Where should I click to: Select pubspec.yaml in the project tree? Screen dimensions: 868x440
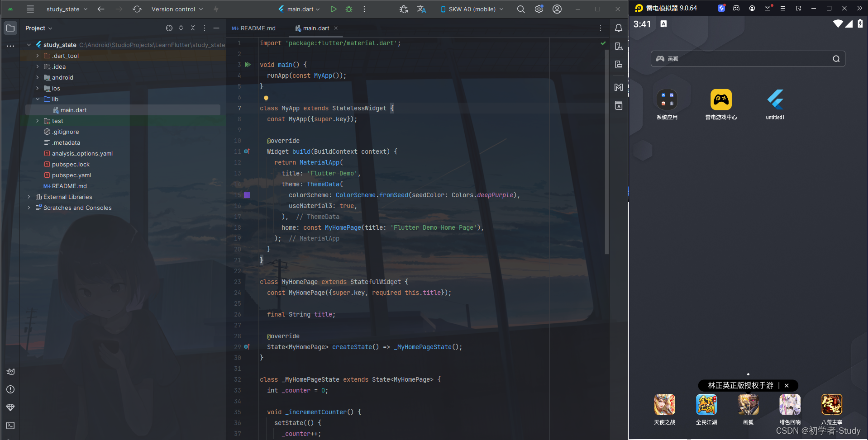point(71,175)
